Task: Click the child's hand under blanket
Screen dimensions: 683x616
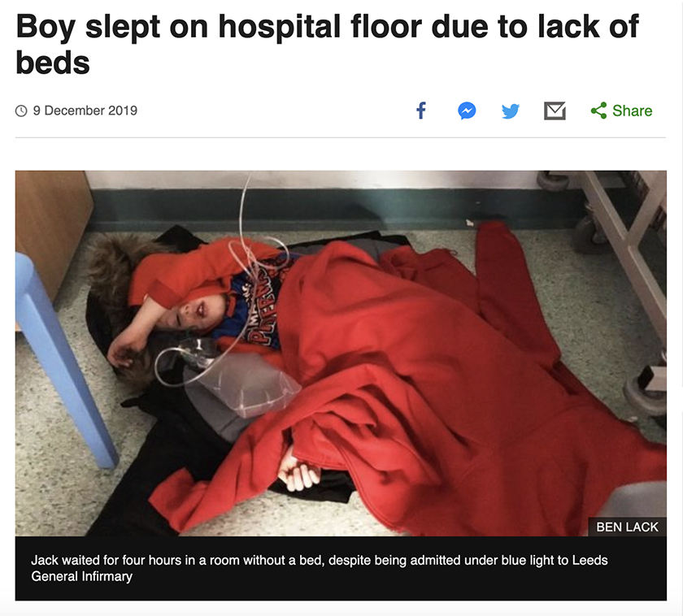Action: [298, 472]
